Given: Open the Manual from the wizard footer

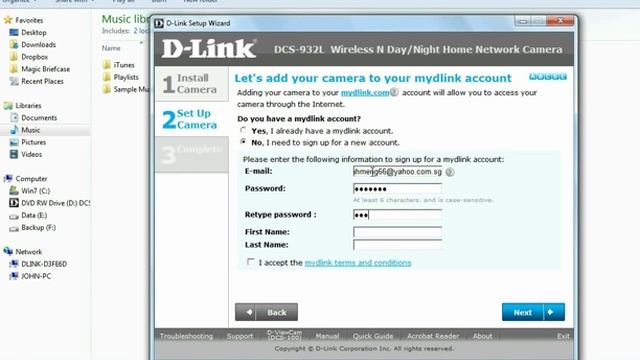Looking at the screenshot, I should tap(327, 336).
